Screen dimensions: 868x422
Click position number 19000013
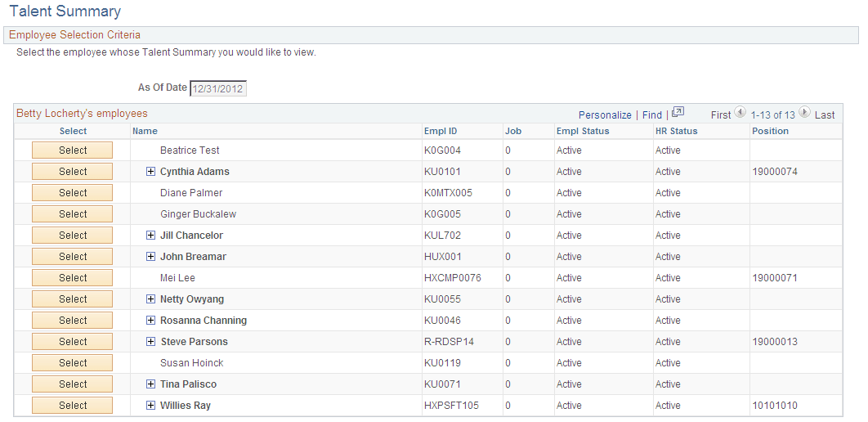[775, 342]
